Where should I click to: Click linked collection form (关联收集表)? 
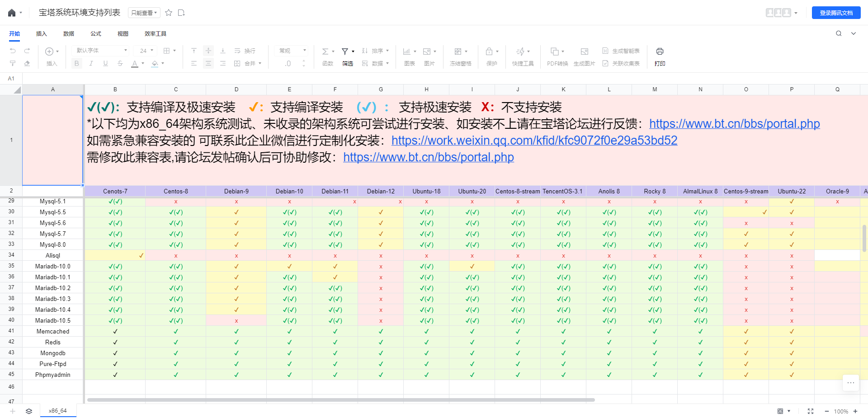click(621, 63)
